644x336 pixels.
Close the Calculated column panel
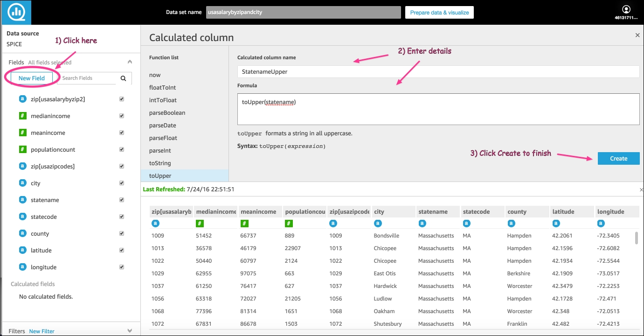pyautogui.click(x=637, y=35)
